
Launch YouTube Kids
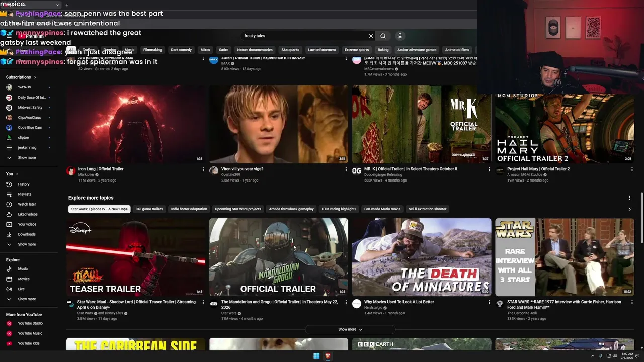coord(29,343)
